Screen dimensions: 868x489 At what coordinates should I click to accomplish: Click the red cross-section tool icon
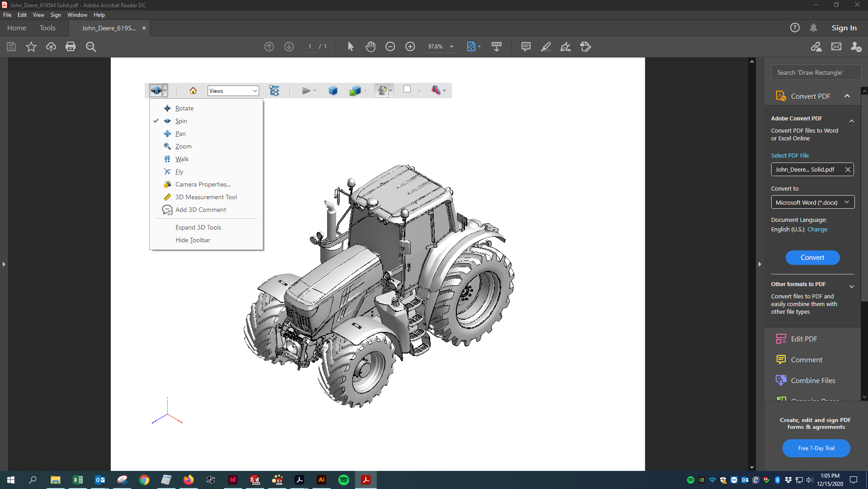(436, 90)
